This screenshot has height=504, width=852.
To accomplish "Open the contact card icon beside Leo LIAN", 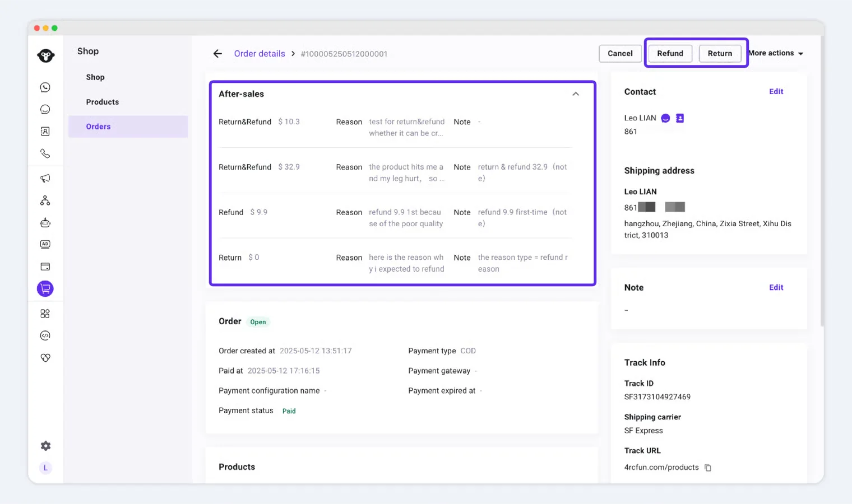I will point(680,118).
